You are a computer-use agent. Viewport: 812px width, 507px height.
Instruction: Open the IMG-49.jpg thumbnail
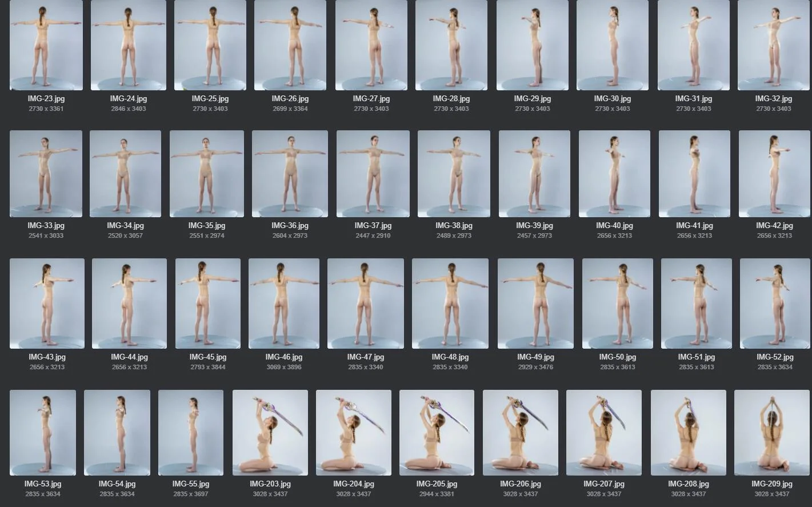point(535,304)
